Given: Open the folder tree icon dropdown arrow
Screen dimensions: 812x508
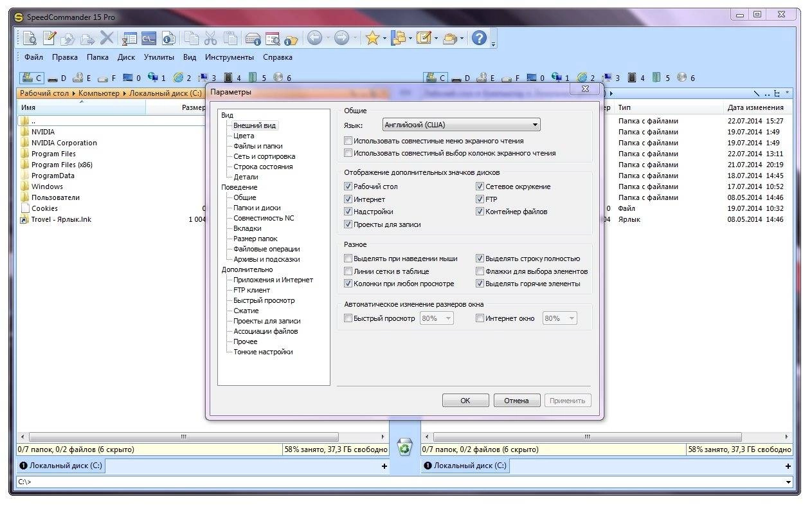Looking at the screenshot, I should pyautogui.click(x=410, y=39).
